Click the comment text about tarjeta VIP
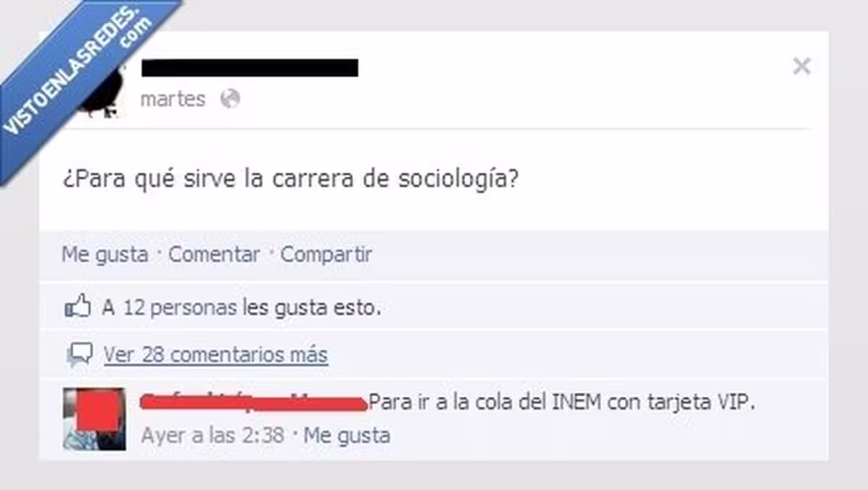Image resolution: width=868 pixels, height=490 pixels. coord(562,403)
